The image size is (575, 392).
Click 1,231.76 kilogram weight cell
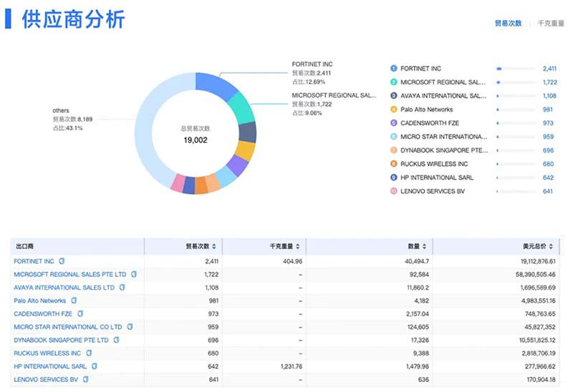point(291,366)
